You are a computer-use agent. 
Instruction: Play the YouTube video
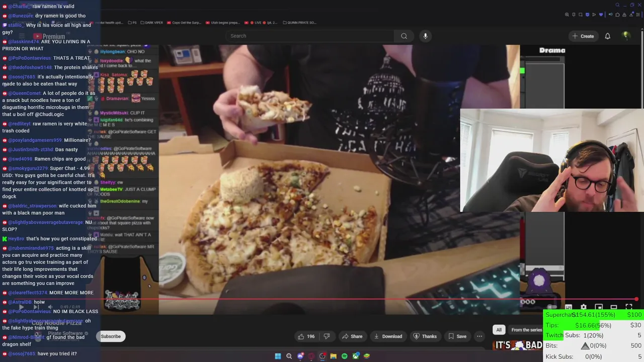click(x=21, y=307)
